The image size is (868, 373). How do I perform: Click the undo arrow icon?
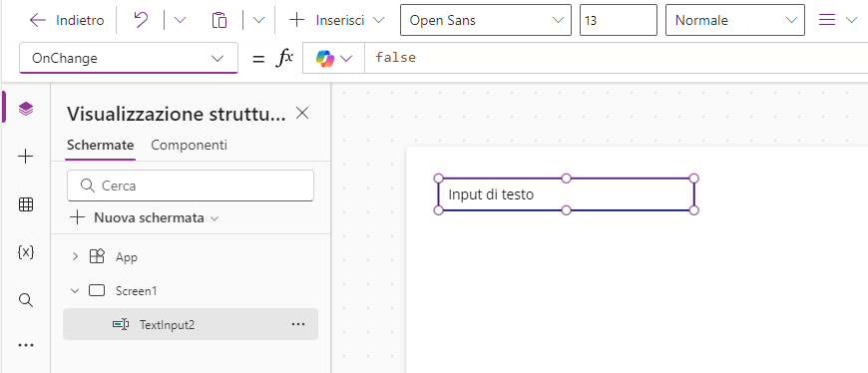click(141, 21)
